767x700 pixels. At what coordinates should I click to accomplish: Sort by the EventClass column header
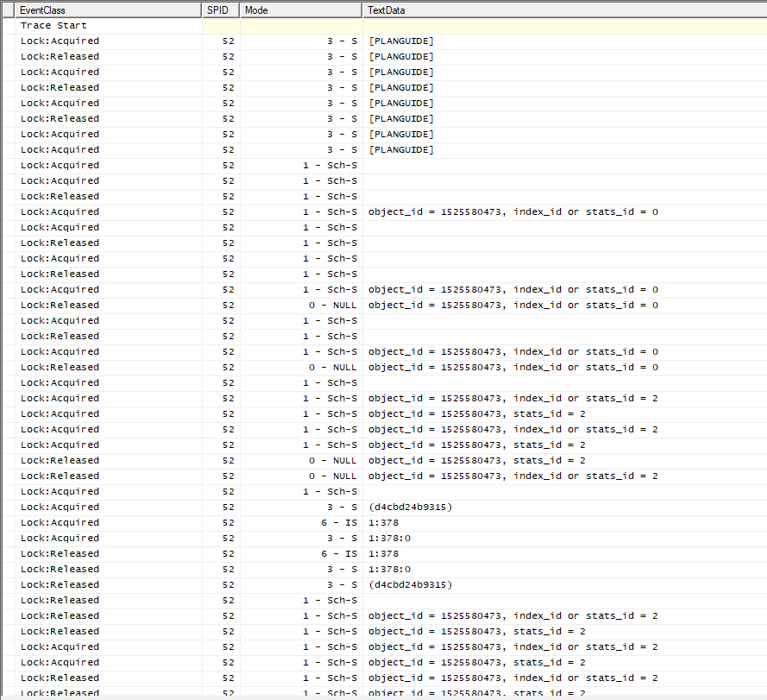(x=108, y=10)
